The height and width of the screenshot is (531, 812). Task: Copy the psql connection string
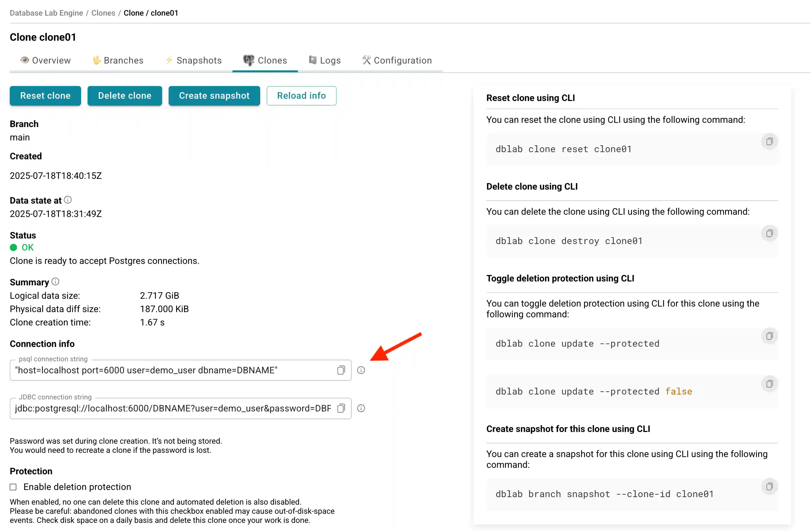(x=341, y=370)
